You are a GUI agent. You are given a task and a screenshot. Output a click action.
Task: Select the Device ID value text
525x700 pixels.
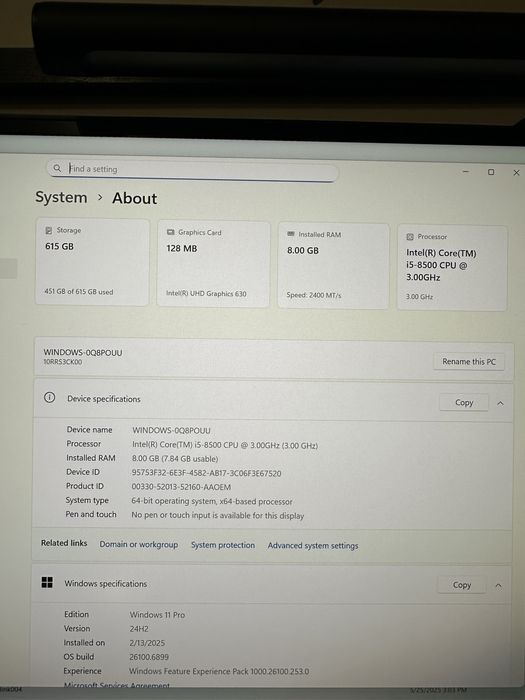coord(206,473)
